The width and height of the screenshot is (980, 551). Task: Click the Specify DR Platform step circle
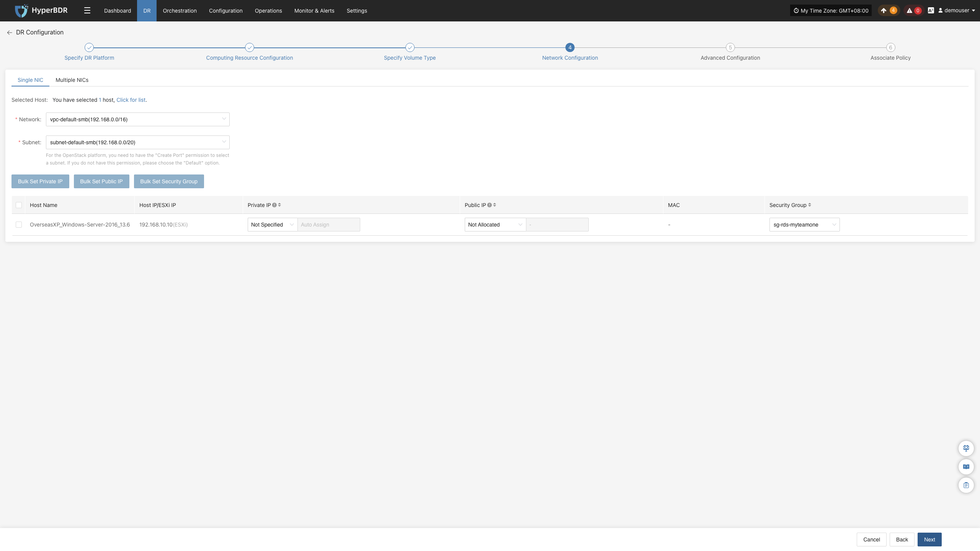(89, 47)
